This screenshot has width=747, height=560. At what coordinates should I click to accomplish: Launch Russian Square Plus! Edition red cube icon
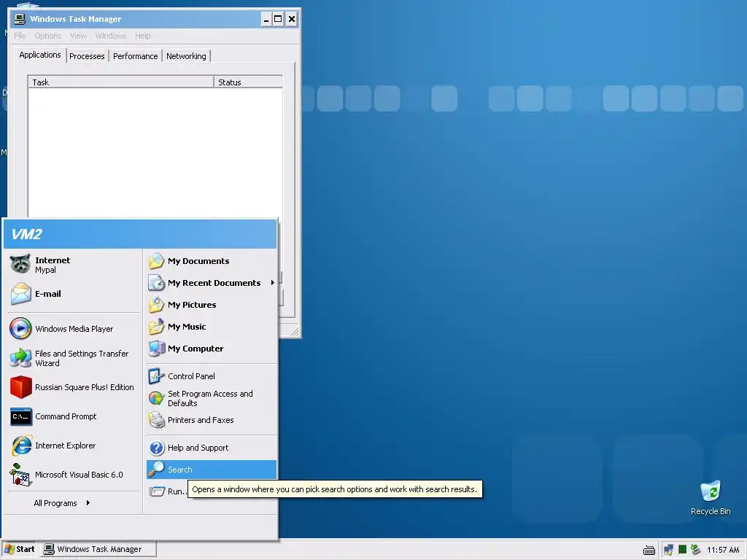pyautogui.click(x=20, y=387)
